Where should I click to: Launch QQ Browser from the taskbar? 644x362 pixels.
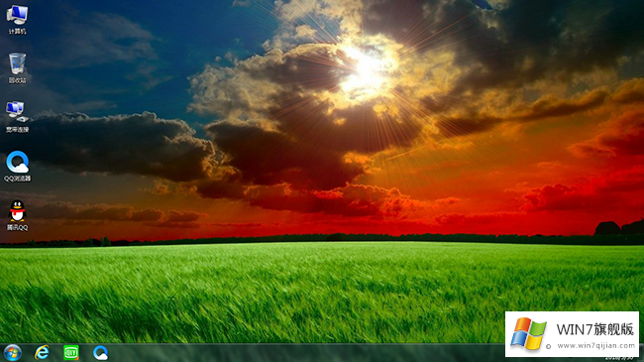point(100,353)
